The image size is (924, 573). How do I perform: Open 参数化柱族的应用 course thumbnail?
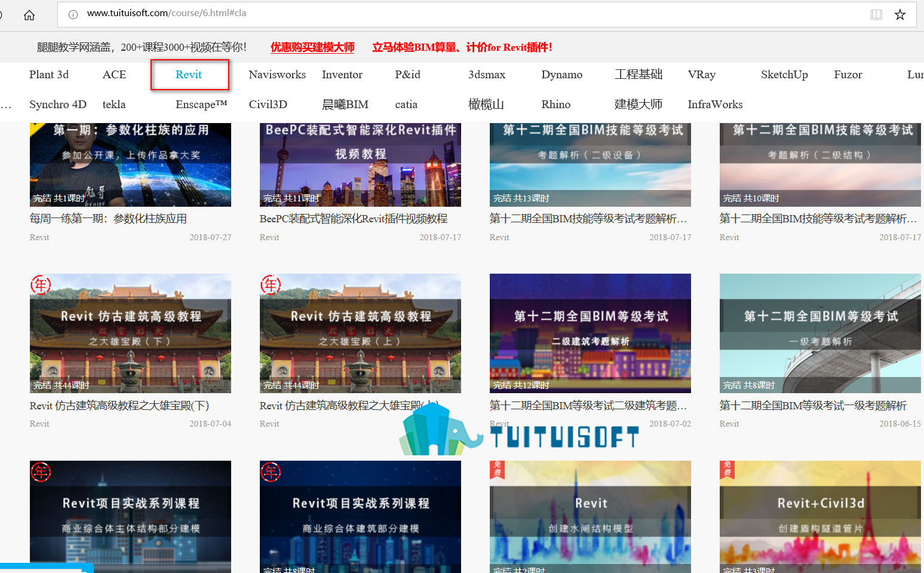130,165
